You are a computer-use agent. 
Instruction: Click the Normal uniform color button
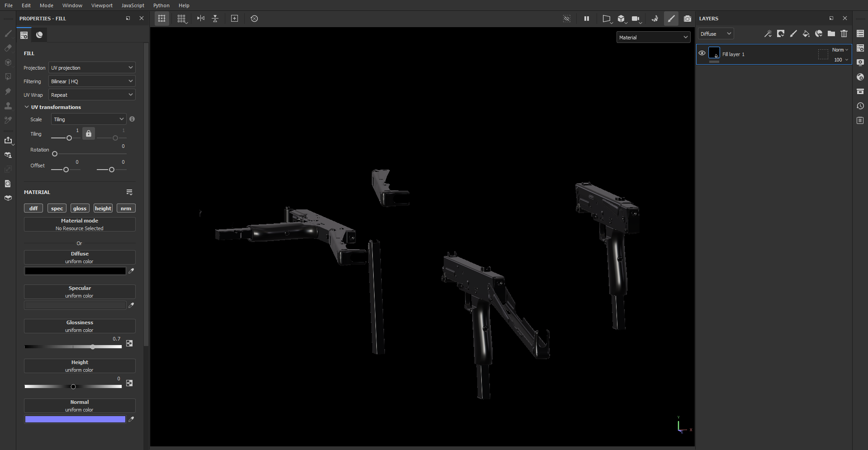[x=80, y=406]
